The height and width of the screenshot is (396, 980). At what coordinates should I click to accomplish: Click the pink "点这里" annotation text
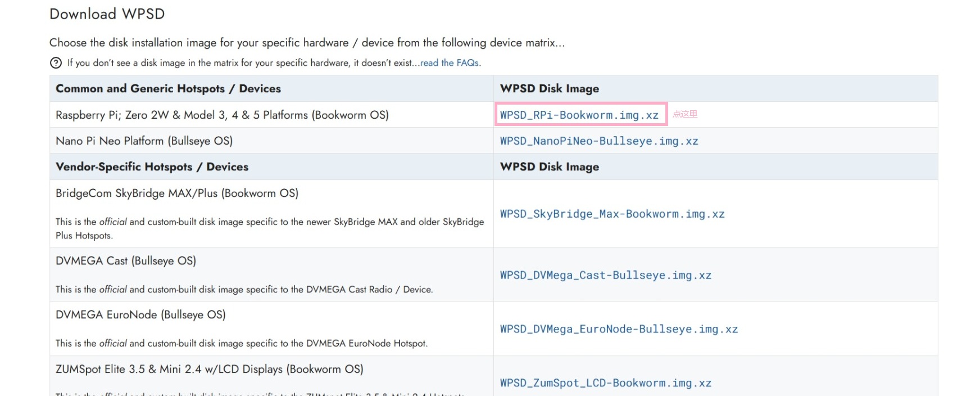tap(685, 114)
